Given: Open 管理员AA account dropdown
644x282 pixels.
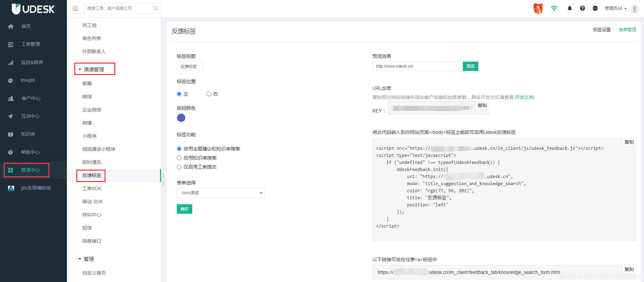Looking at the screenshot, I should coord(616,8).
